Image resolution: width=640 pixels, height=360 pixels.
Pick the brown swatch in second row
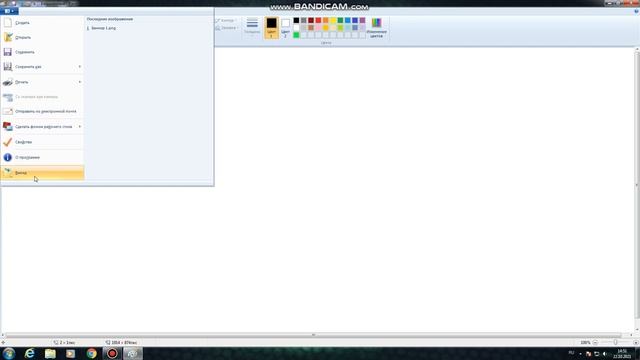311,28
